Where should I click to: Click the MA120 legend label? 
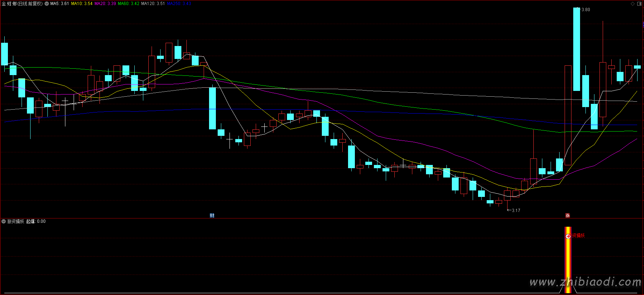coord(153,4)
